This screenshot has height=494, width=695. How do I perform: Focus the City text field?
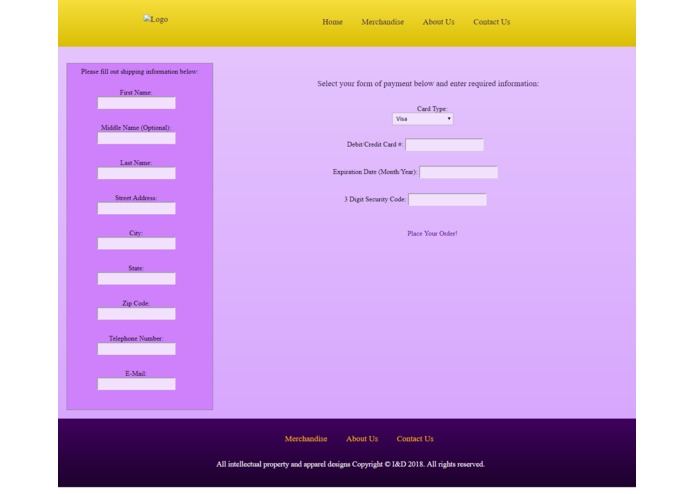click(137, 244)
